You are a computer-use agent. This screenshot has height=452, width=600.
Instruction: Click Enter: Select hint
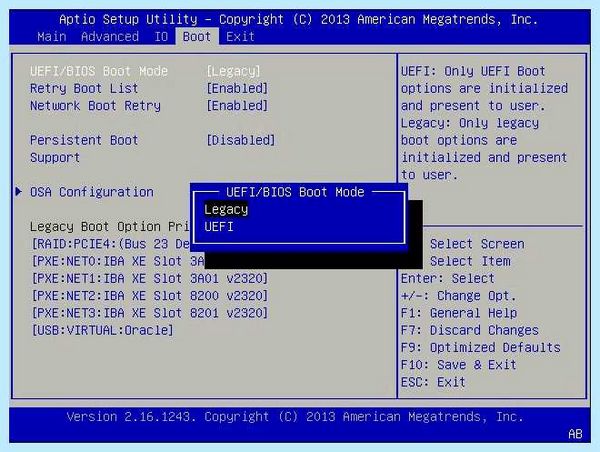(x=448, y=279)
